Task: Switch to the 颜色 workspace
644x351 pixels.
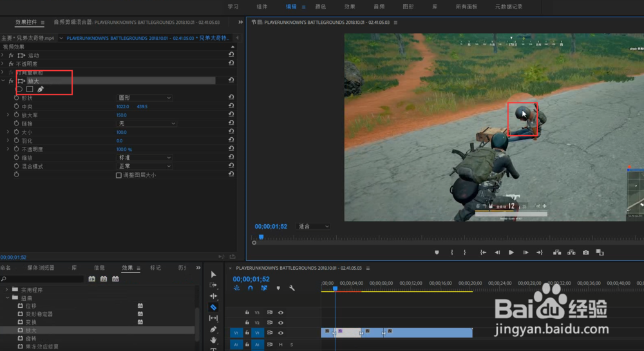Action: tap(320, 6)
